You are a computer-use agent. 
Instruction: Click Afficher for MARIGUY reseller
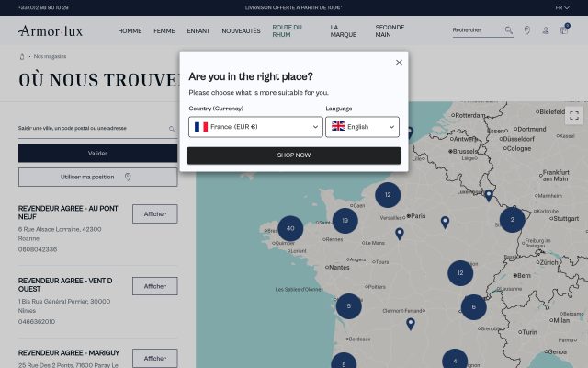pos(155,358)
